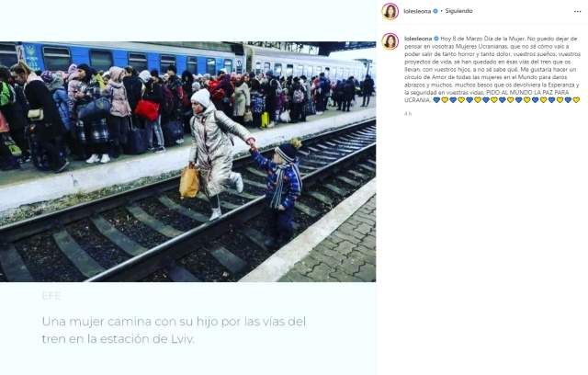Image resolution: width=588 pixels, height=375 pixels.
Task: Open the profile avatar beside the caption
Action: coord(390,41)
